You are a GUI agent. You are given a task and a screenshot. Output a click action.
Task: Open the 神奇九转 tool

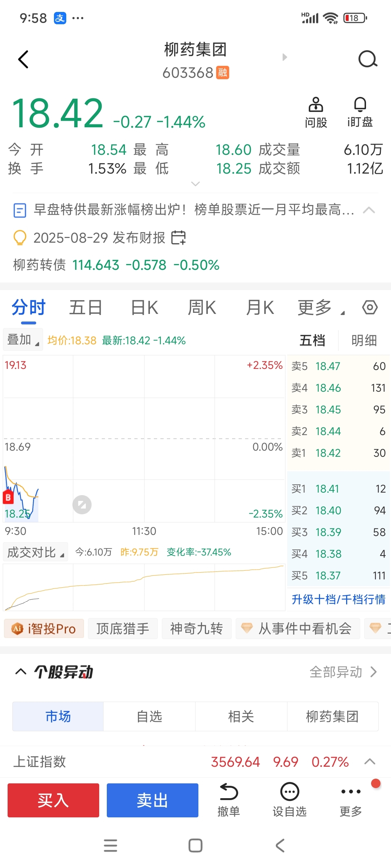(x=197, y=629)
